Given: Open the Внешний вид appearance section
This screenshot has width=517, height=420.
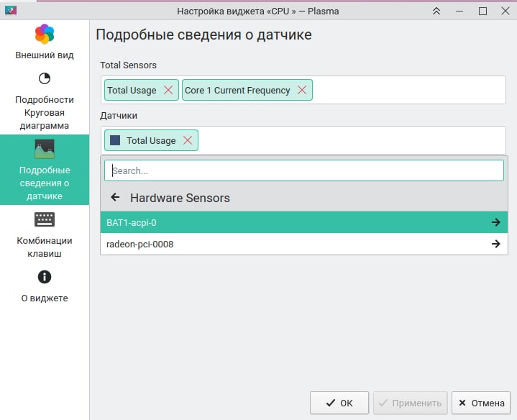Looking at the screenshot, I should [45, 42].
